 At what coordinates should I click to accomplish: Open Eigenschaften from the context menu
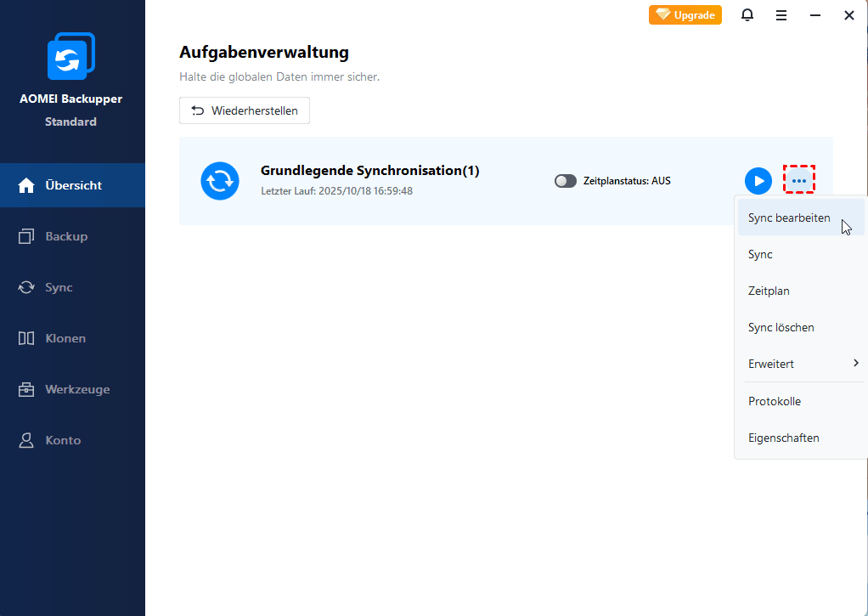[800, 438]
